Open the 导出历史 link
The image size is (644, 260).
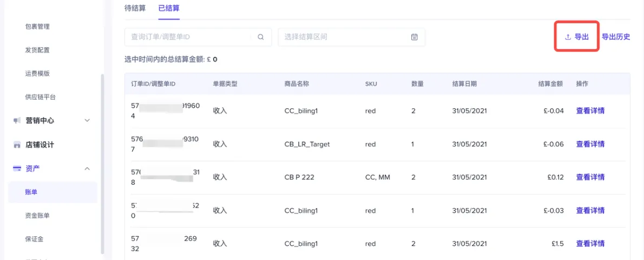(616, 37)
